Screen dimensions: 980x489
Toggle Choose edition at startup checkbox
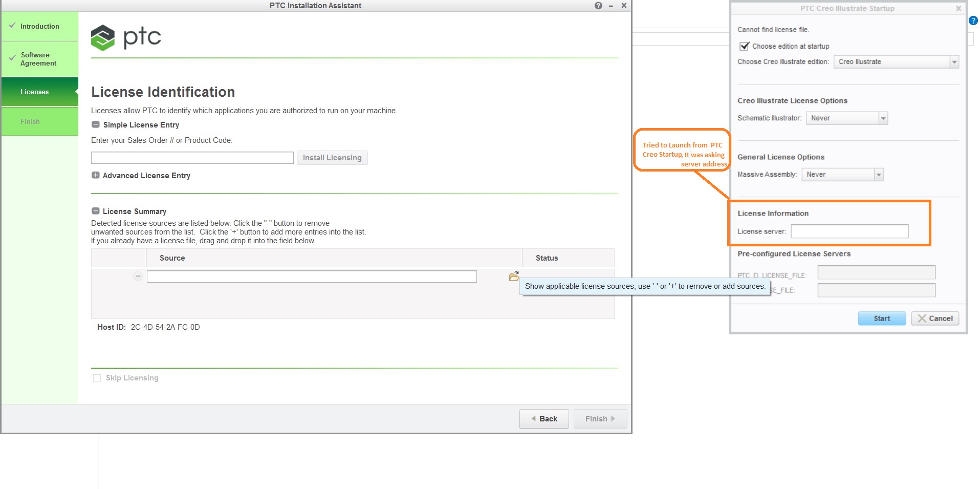(745, 46)
